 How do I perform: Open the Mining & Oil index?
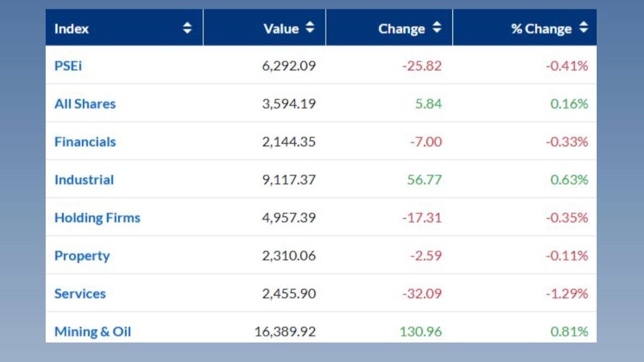click(x=92, y=332)
